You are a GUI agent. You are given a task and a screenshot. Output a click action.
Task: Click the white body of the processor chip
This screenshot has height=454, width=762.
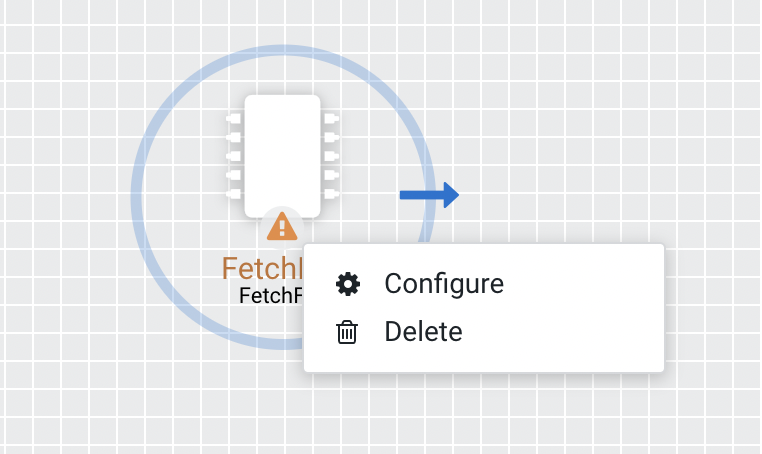pos(282,150)
